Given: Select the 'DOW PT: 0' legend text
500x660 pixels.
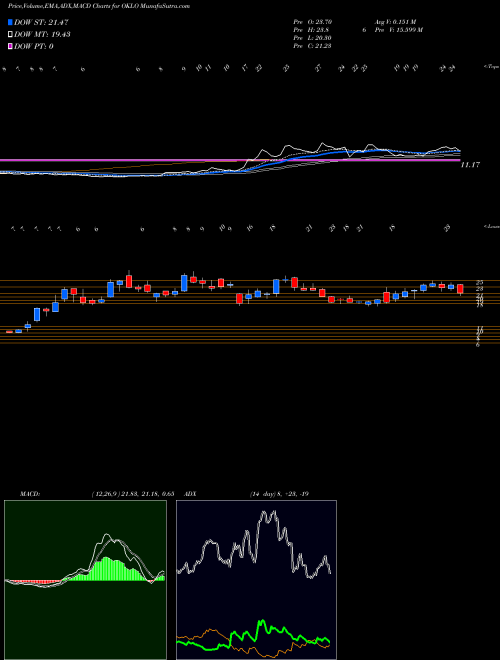Looking at the screenshot, I should click(34, 46).
